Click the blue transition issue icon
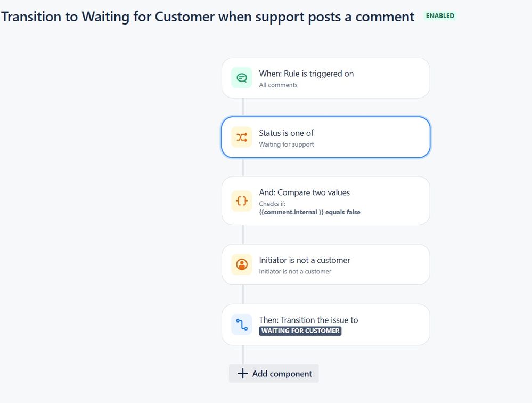The width and height of the screenshot is (532, 403). 242,324
